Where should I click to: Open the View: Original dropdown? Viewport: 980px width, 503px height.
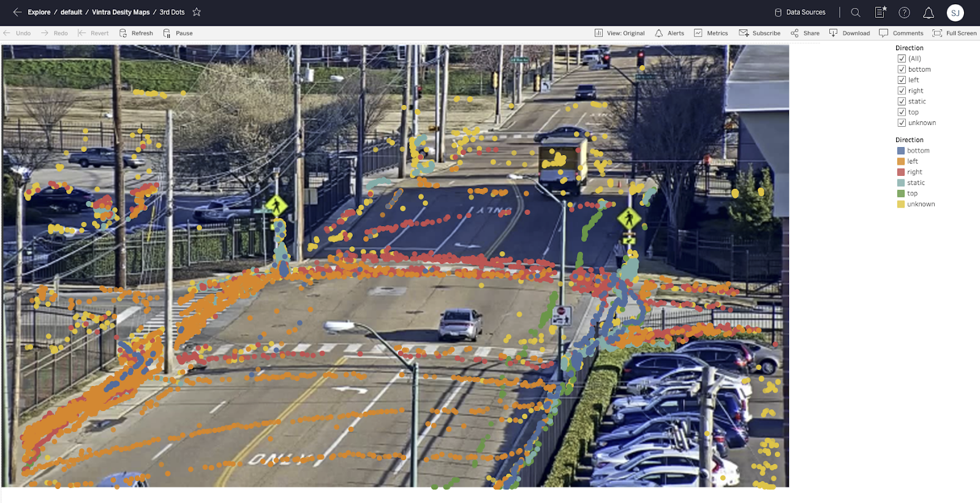619,33
